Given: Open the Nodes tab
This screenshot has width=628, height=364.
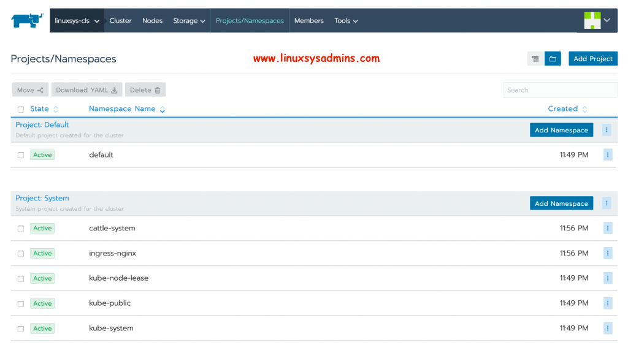Looking at the screenshot, I should [x=153, y=20].
